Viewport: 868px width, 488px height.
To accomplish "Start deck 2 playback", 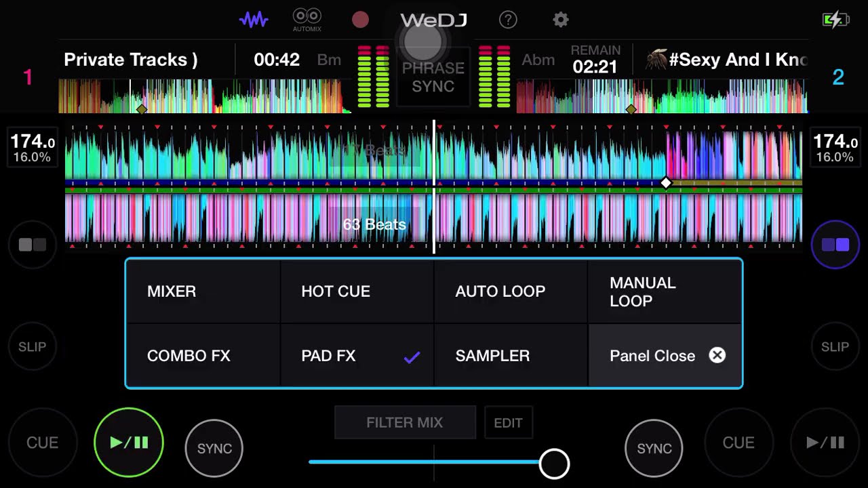I will tap(825, 443).
